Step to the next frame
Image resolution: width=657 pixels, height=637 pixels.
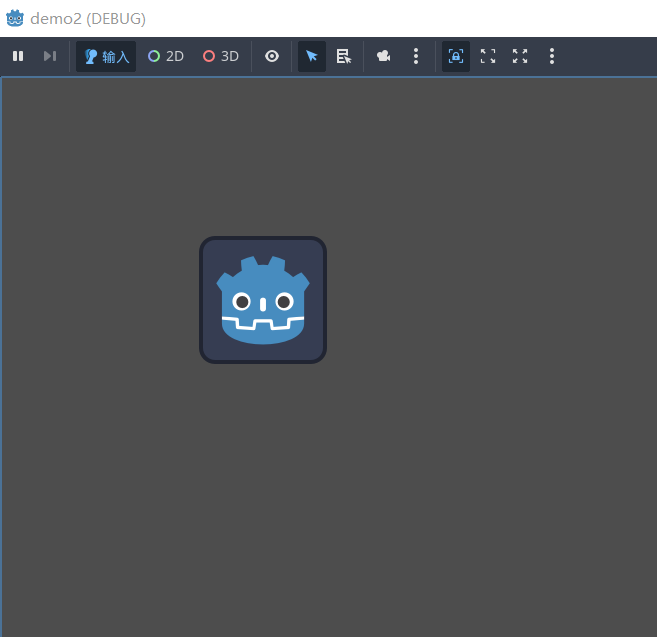coord(50,56)
